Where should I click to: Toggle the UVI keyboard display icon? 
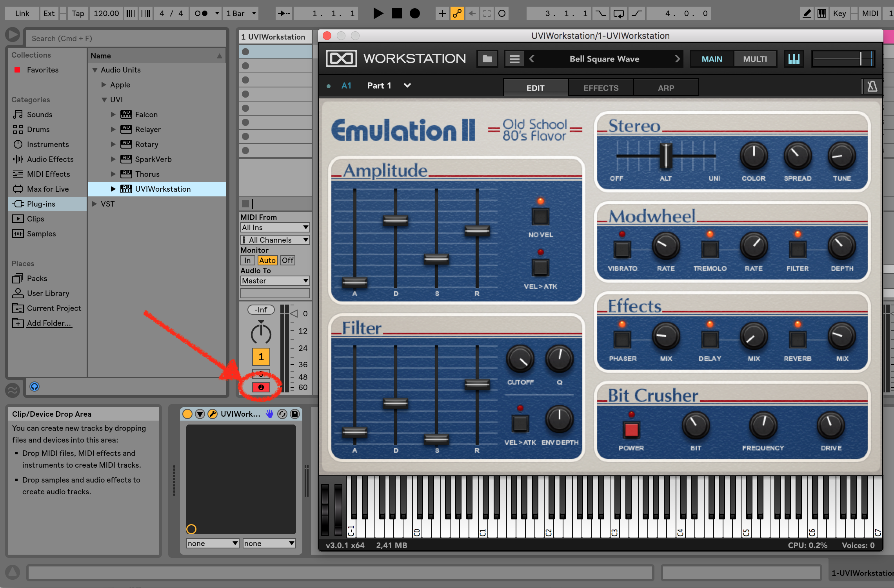(x=794, y=59)
